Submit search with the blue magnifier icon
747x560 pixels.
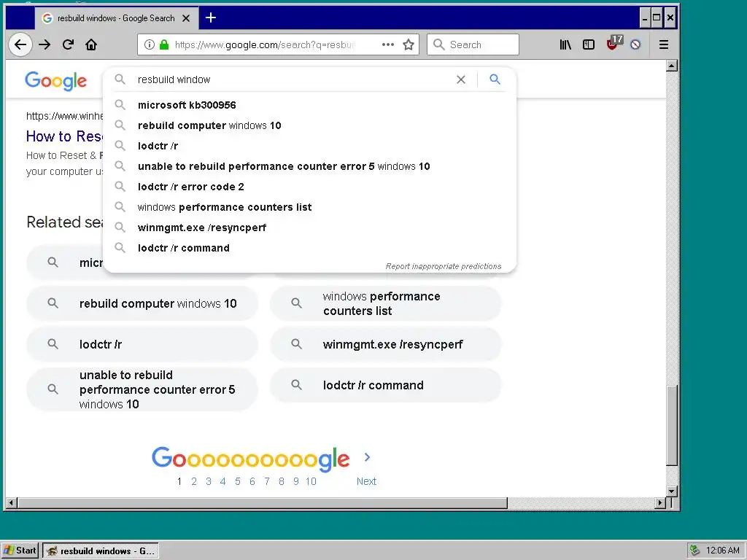tap(495, 79)
